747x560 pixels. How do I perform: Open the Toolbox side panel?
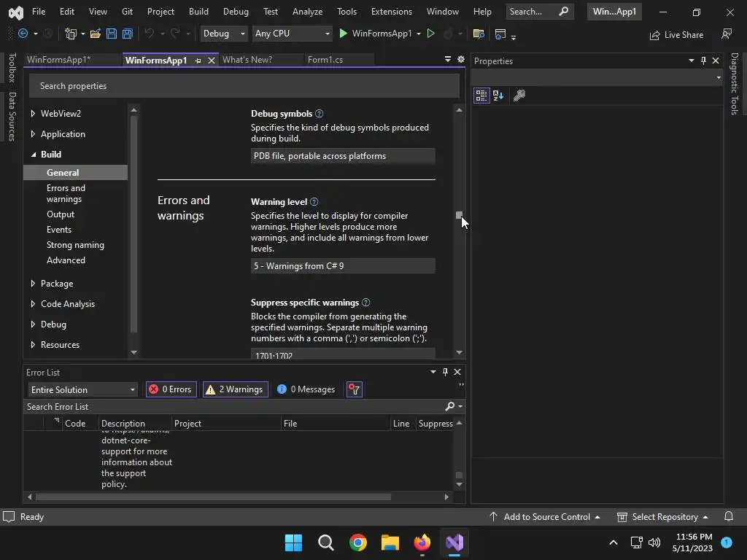[x=12, y=68]
